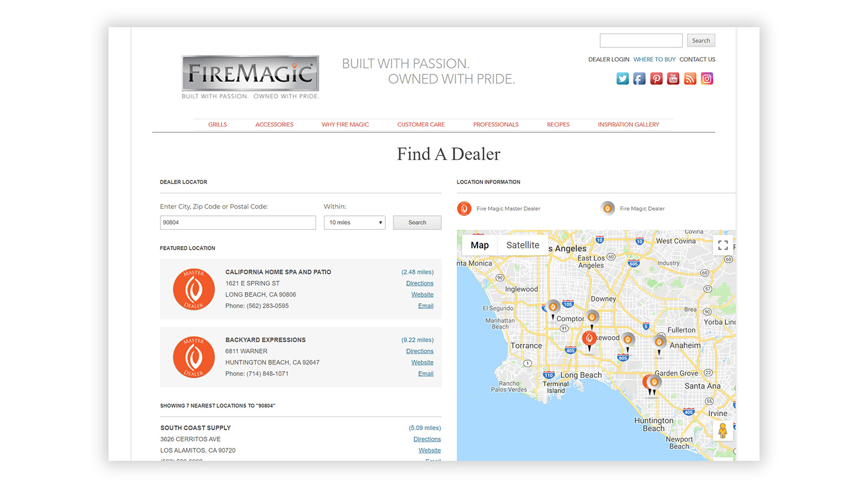
Task: Open the Grills menu
Action: pyautogui.click(x=218, y=124)
